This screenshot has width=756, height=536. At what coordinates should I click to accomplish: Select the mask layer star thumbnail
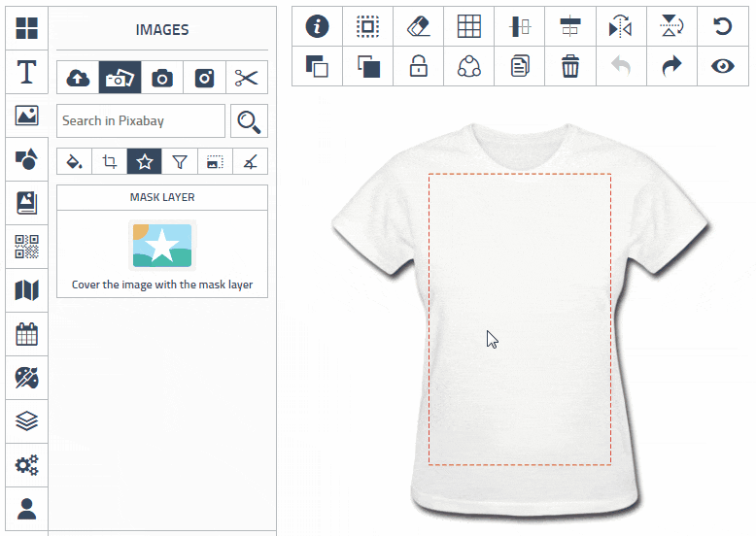[162, 245]
